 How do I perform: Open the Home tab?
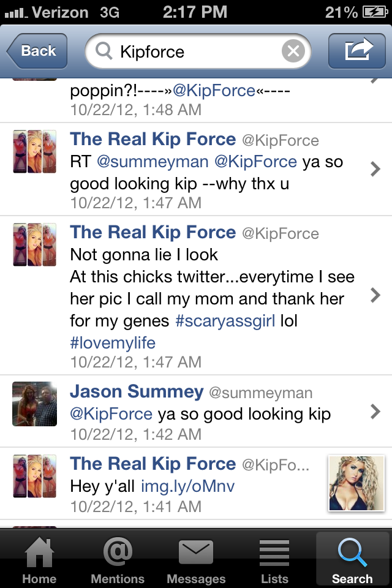39,559
